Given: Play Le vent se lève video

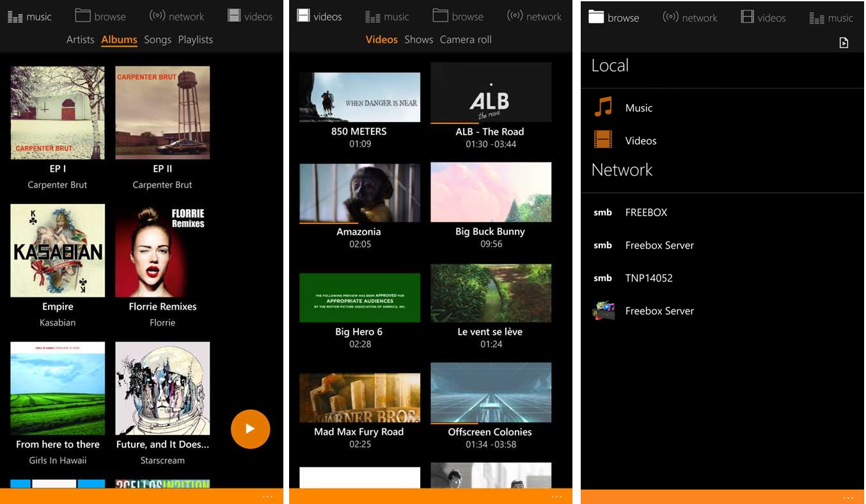Looking at the screenshot, I should [491, 293].
